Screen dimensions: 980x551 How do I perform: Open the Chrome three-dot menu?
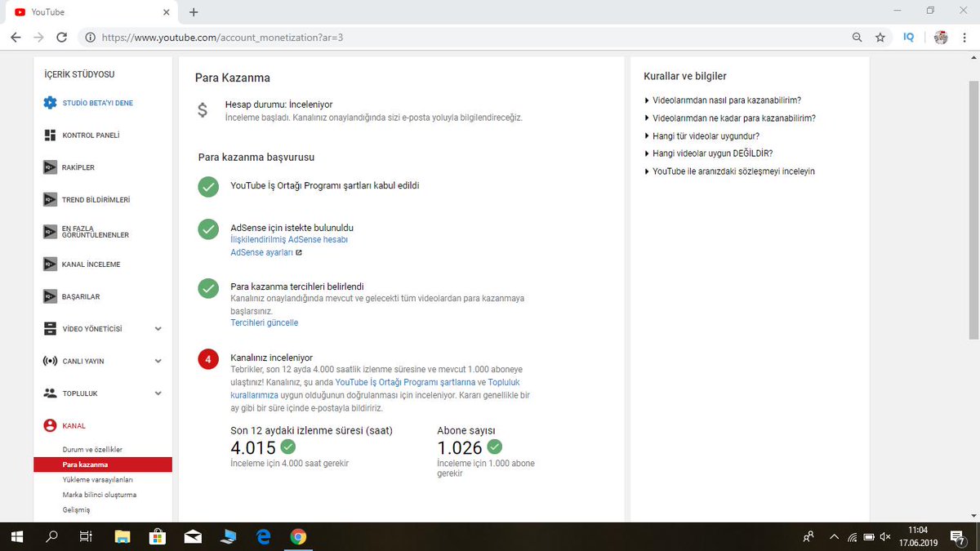[x=965, y=38]
